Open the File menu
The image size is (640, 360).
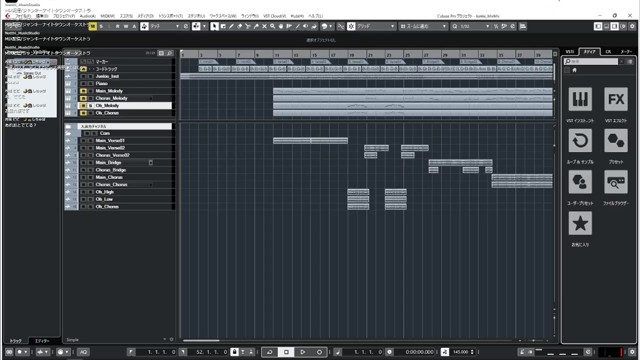click(23, 16)
